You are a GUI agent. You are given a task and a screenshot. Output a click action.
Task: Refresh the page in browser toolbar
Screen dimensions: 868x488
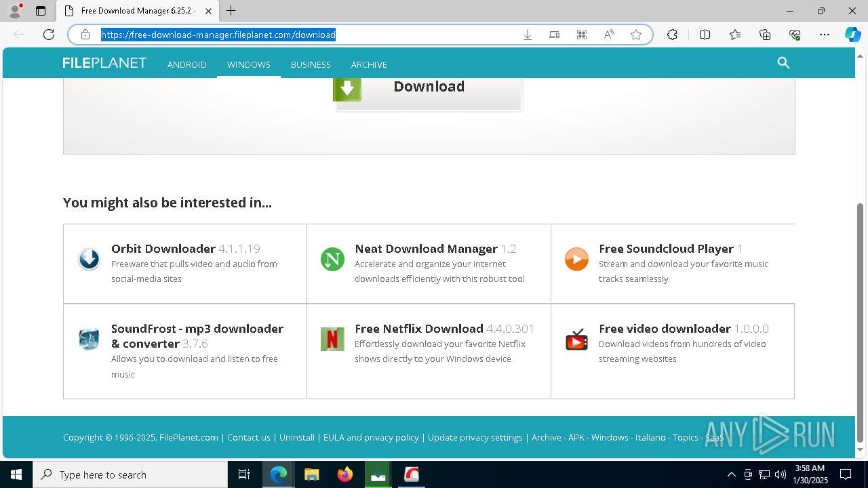click(49, 35)
